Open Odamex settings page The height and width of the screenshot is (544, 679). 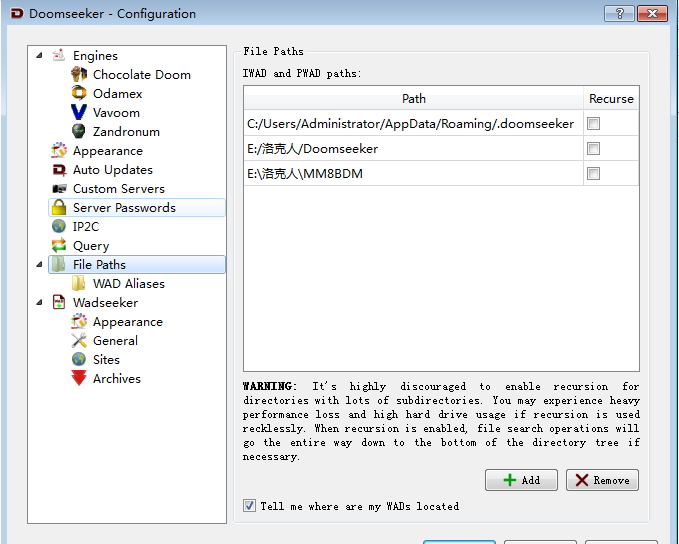pos(117,94)
